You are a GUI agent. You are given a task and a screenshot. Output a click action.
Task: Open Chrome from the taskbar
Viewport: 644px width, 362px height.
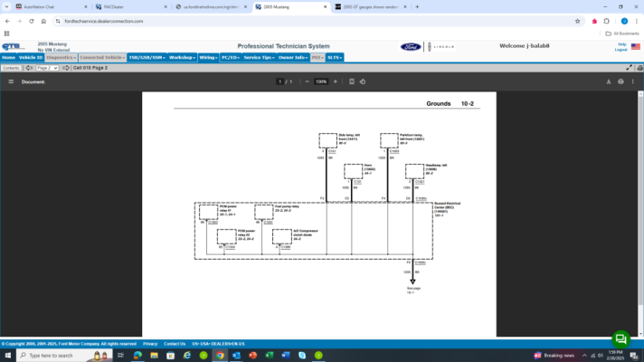pyautogui.click(x=220, y=356)
